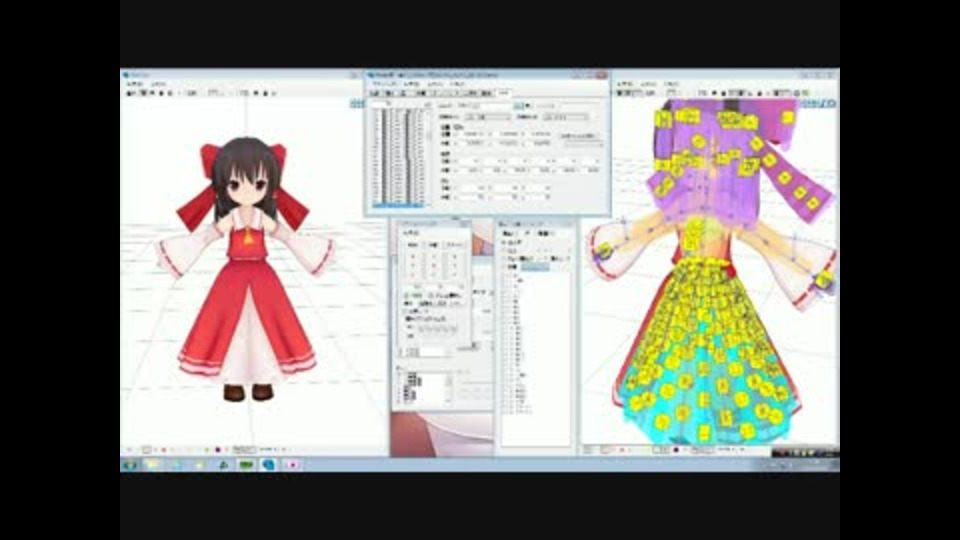Switch to the rigid body tab
This screenshot has height=540, width=960.
(x=487, y=93)
